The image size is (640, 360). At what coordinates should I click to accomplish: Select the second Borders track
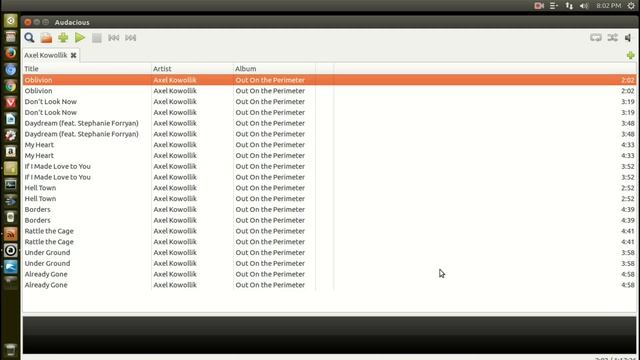point(329,220)
